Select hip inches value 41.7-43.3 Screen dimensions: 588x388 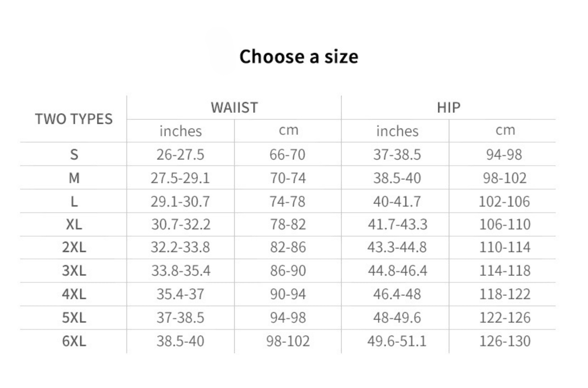(397, 224)
